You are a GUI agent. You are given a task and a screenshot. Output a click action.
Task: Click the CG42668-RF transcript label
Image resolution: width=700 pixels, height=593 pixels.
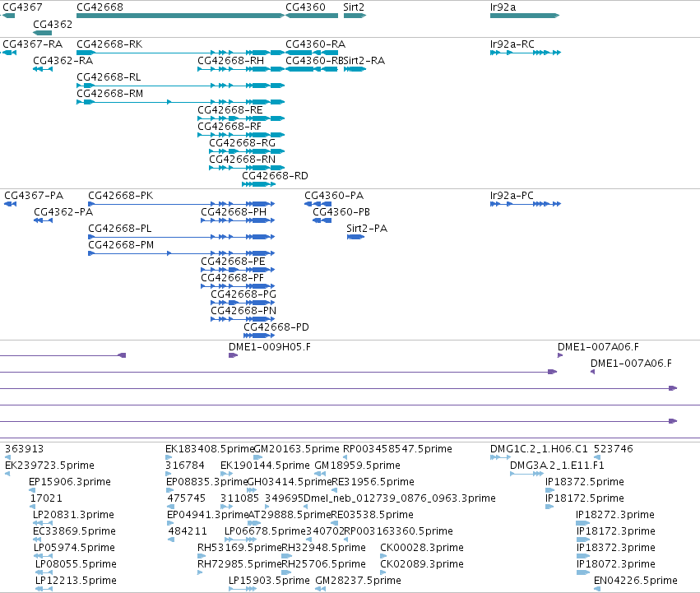coord(229,127)
